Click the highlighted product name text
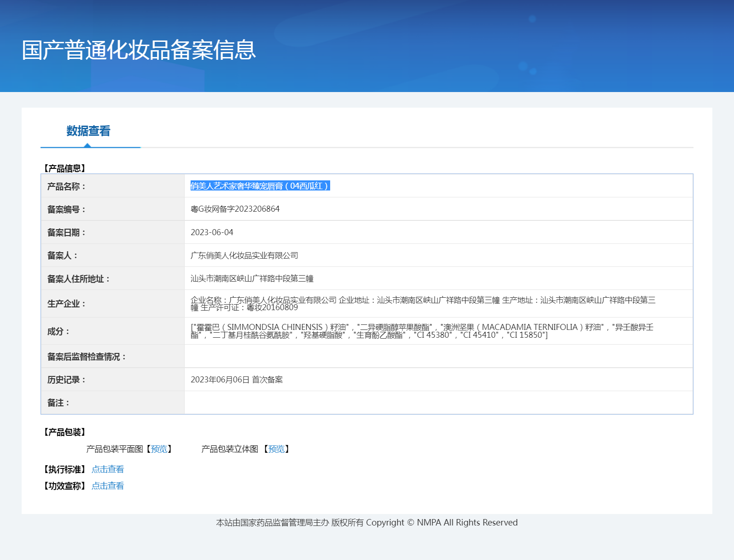Viewport: 734px width, 560px height. (260, 186)
